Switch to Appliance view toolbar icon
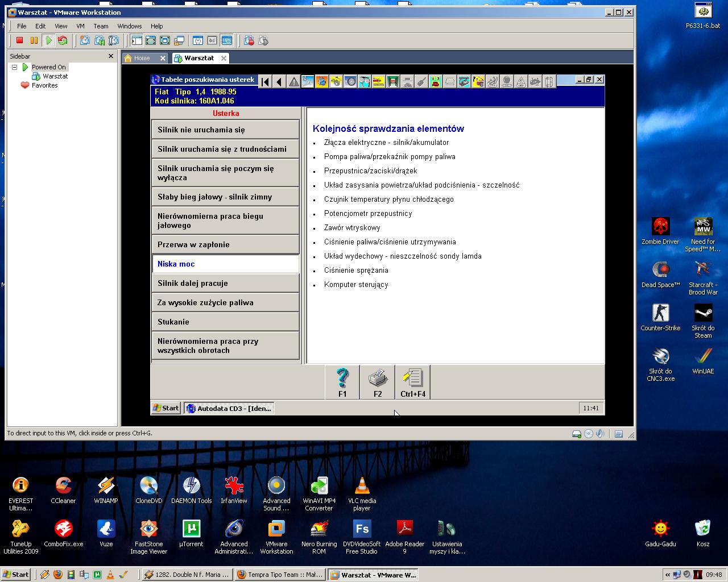Screen dimensions: 728x582 pyautogui.click(x=212, y=40)
